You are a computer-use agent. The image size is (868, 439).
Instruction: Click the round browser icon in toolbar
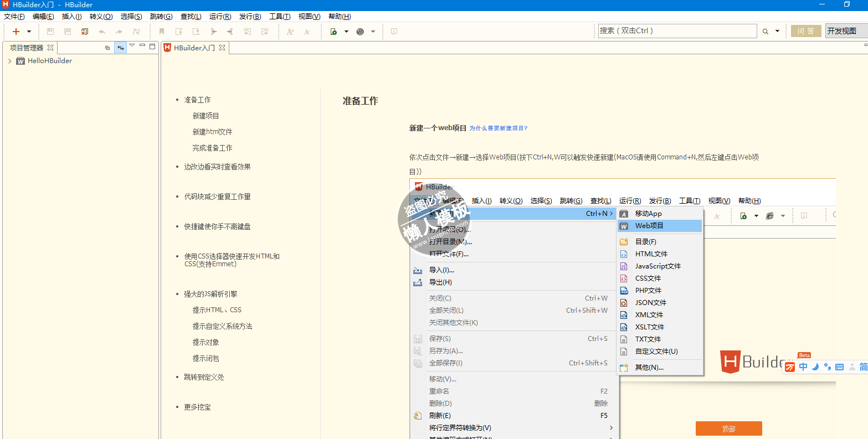click(x=360, y=32)
